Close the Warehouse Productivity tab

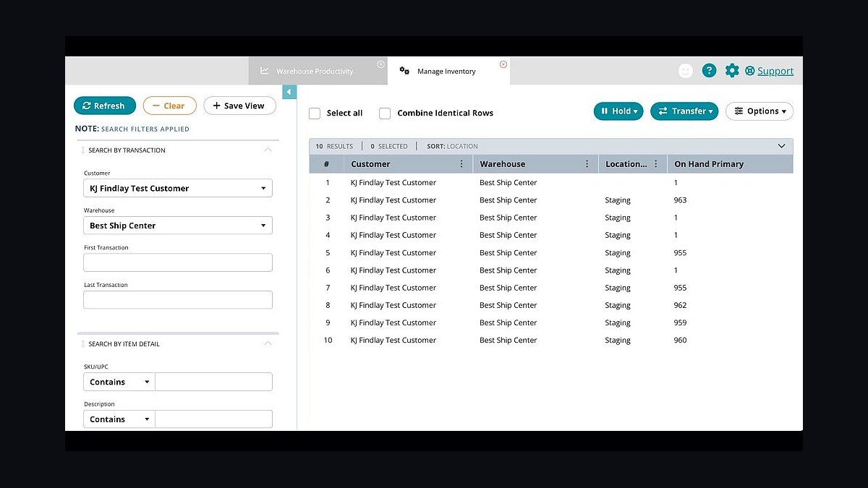(x=381, y=64)
